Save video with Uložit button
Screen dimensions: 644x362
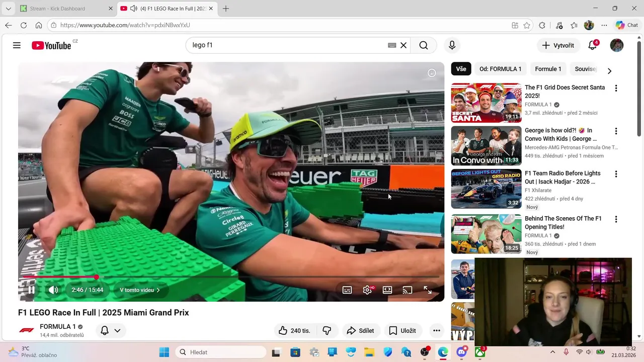pos(403,330)
